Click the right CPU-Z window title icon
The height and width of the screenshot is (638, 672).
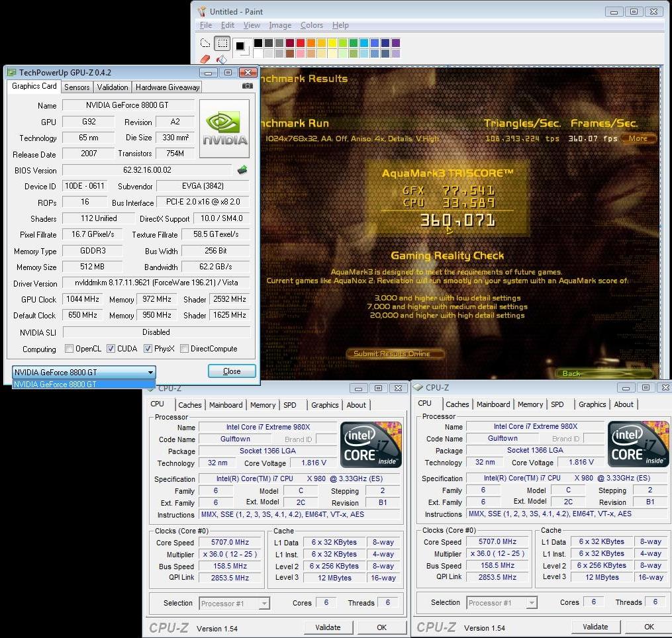click(x=418, y=387)
